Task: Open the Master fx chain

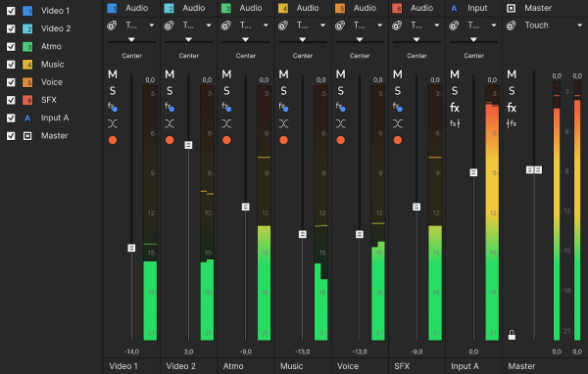Action: [512, 108]
